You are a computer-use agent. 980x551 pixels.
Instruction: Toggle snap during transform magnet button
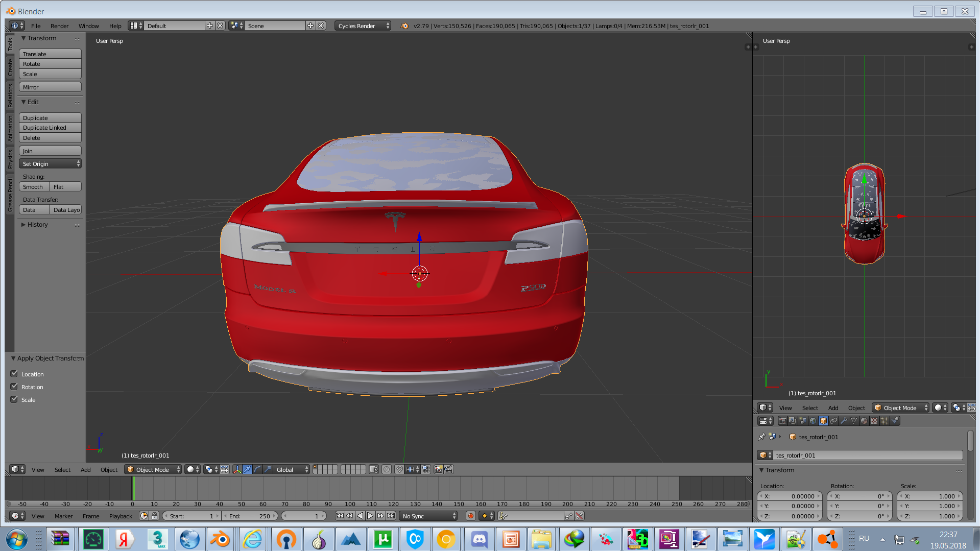click(399, 469)
